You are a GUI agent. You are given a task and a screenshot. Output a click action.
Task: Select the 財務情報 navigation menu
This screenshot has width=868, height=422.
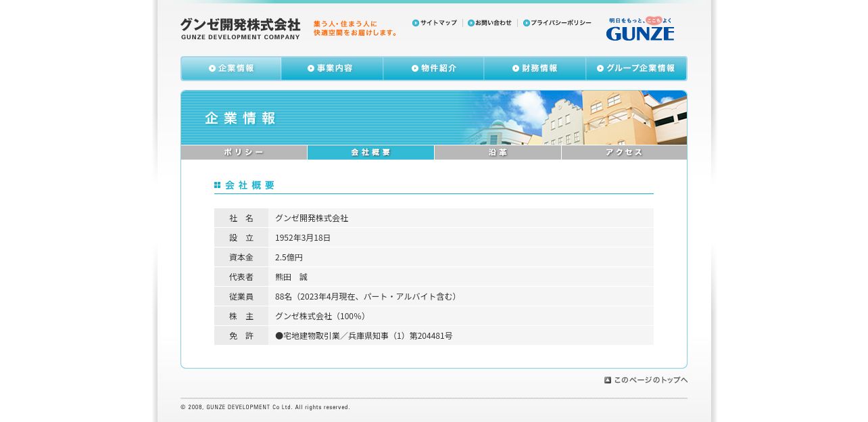[x=535, y=68]
